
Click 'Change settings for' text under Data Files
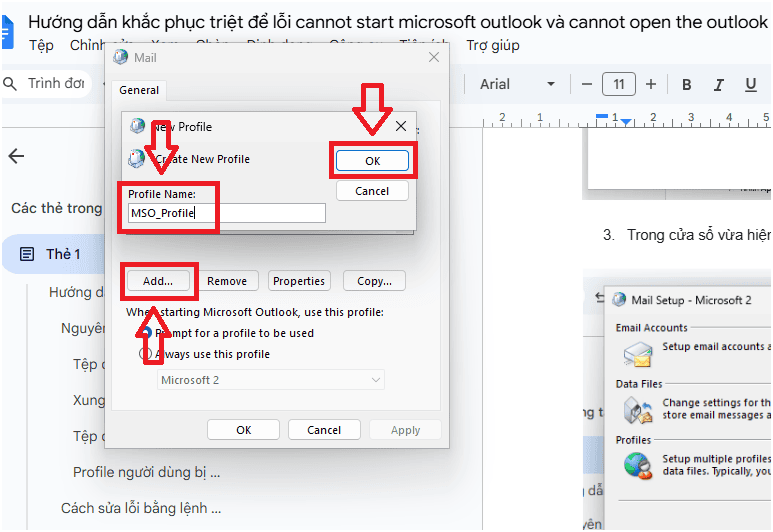click(716, 402)
